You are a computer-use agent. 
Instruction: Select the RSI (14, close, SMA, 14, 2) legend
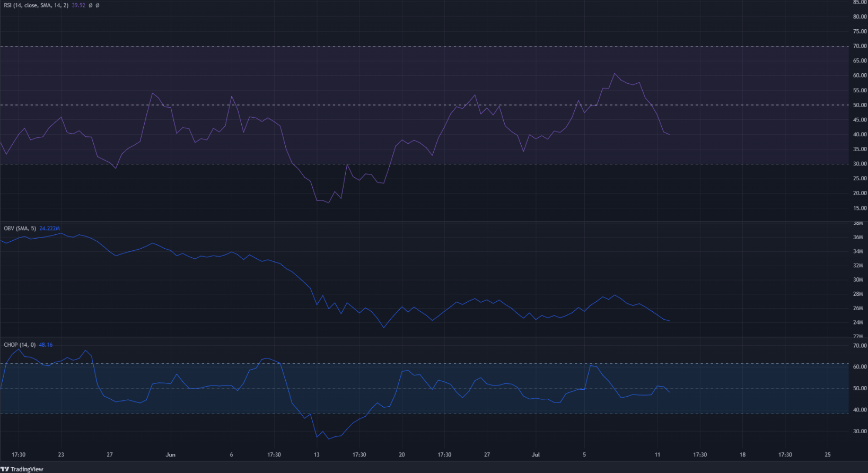[37, 5]
